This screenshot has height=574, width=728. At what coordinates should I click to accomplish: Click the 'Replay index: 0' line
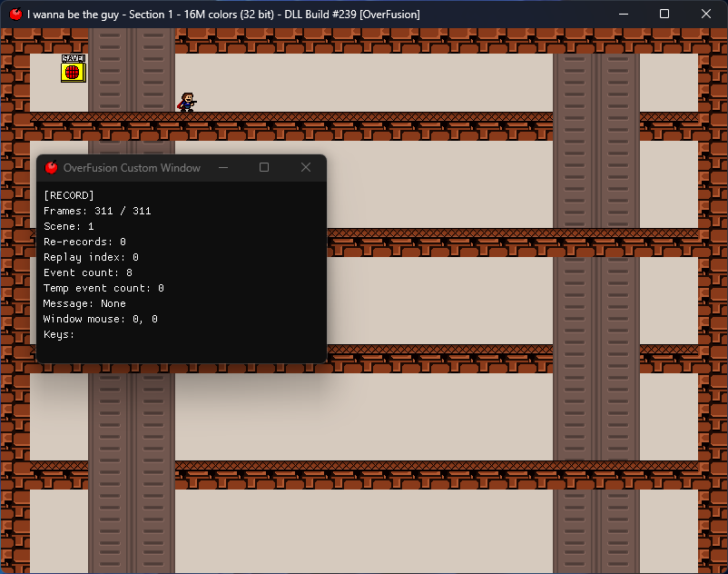coord(91,257)
